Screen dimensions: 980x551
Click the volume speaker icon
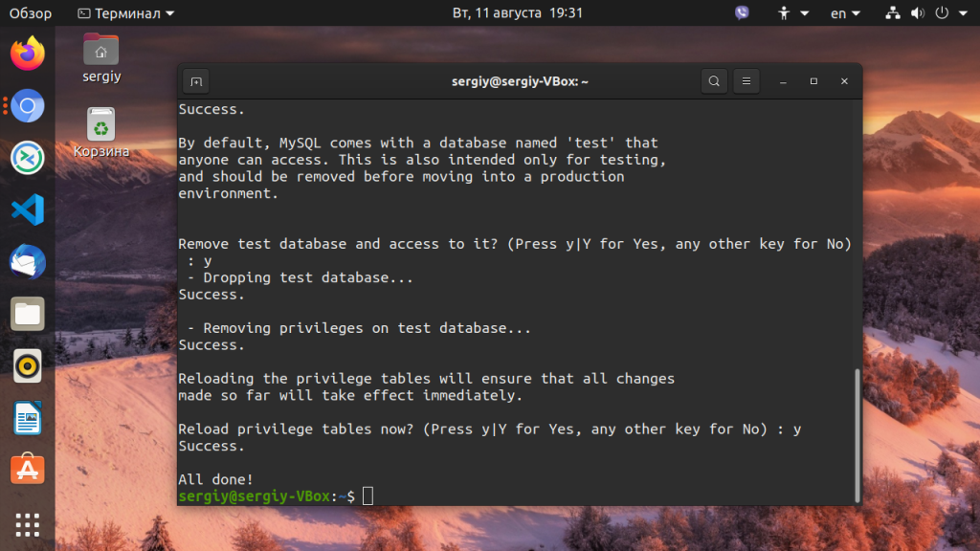pyautogui.click(x=918, y=13)
